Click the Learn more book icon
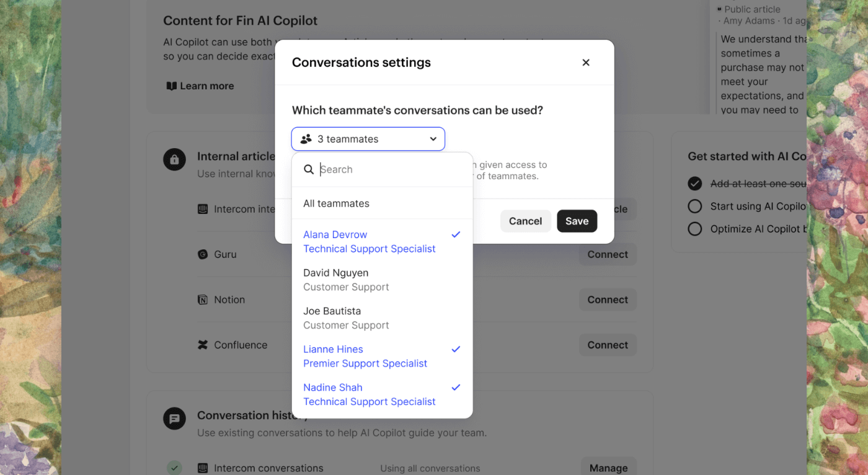The width and height of the screenshot is (868, 475). (172, 86)
